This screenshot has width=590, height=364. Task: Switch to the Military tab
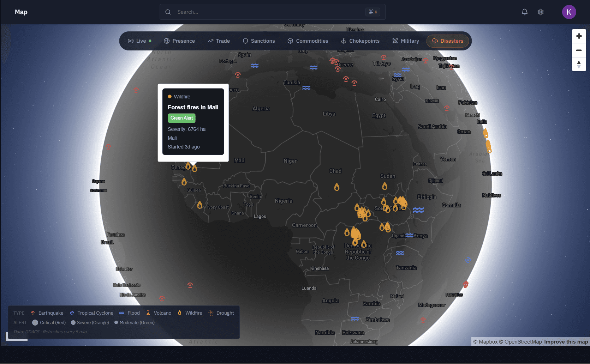(405, 41)
